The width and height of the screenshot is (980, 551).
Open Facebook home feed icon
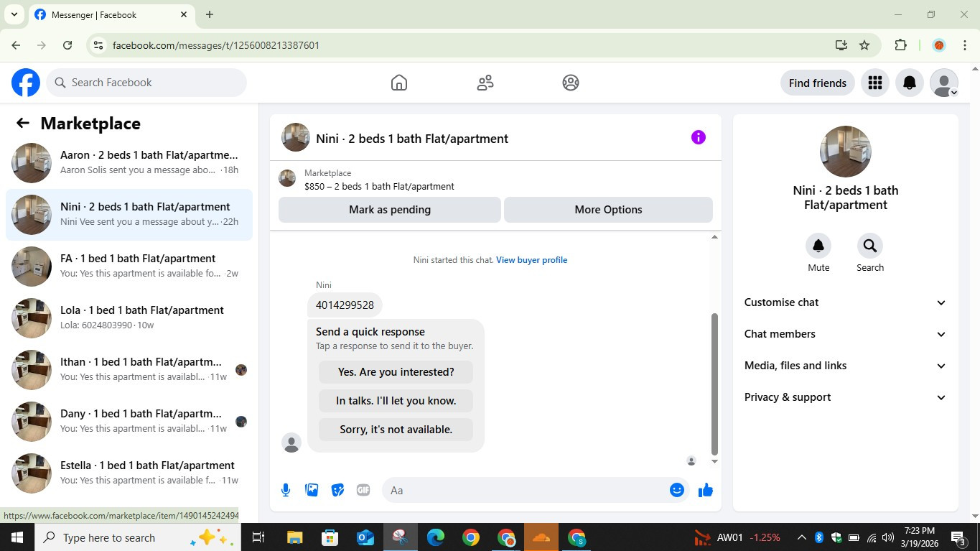[399, 83]
